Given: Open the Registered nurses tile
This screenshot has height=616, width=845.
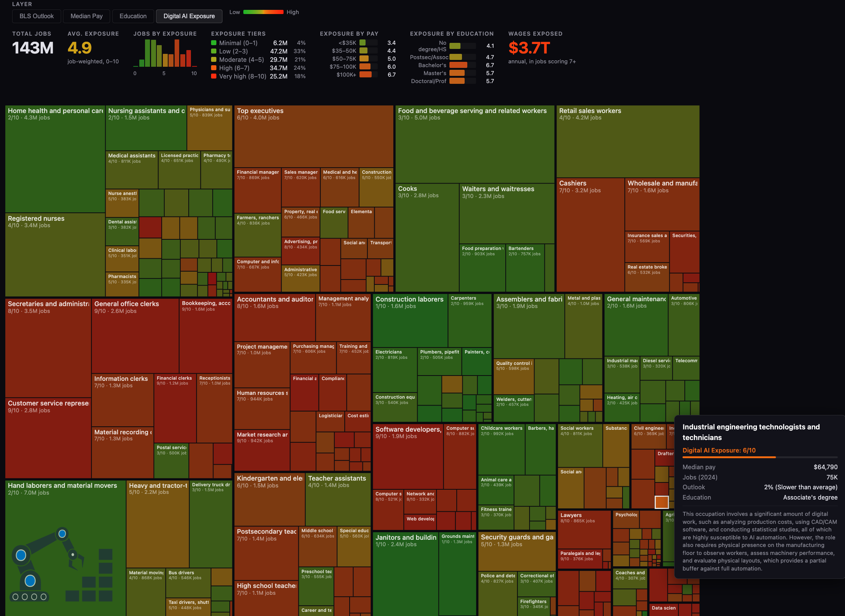Looking at the screenshot, I should tap(55, 254).
